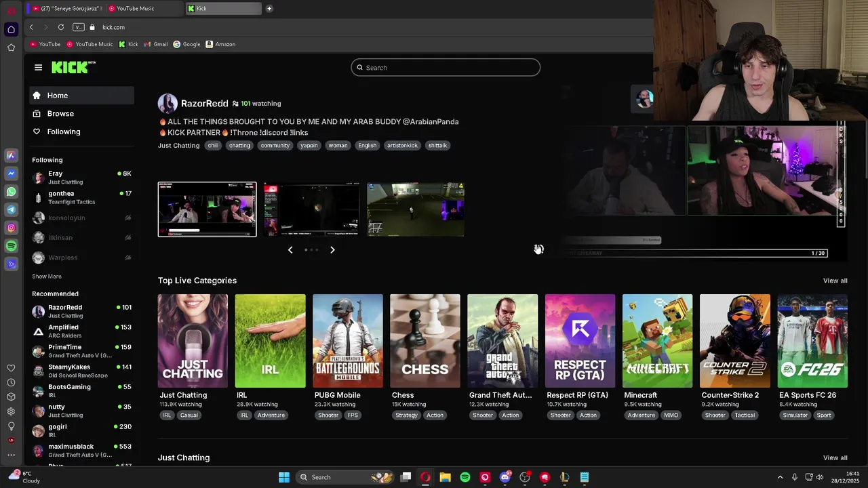Open maximusblack in Recommended list

click(x=81, y=451)
